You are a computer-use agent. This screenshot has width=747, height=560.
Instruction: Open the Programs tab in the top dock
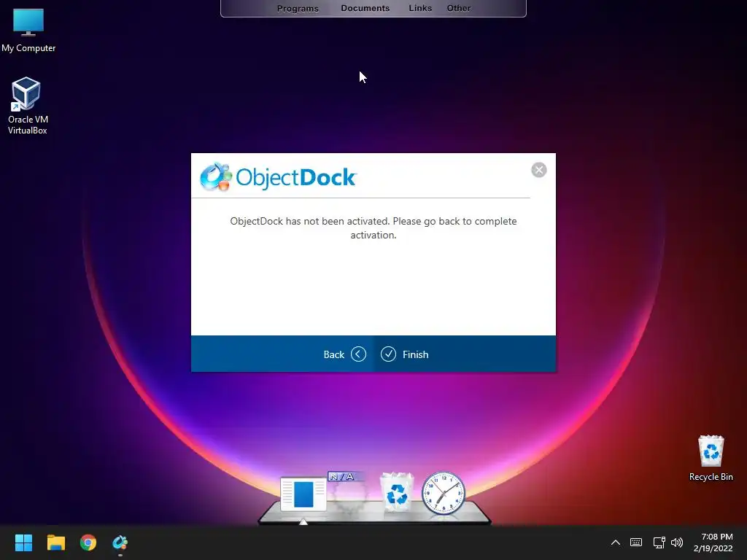pos(298,8)
